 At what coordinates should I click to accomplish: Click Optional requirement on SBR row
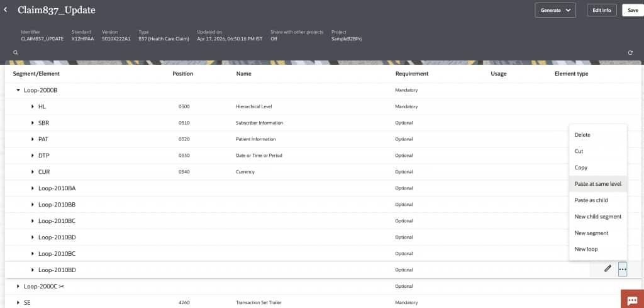tap(404, 123)
